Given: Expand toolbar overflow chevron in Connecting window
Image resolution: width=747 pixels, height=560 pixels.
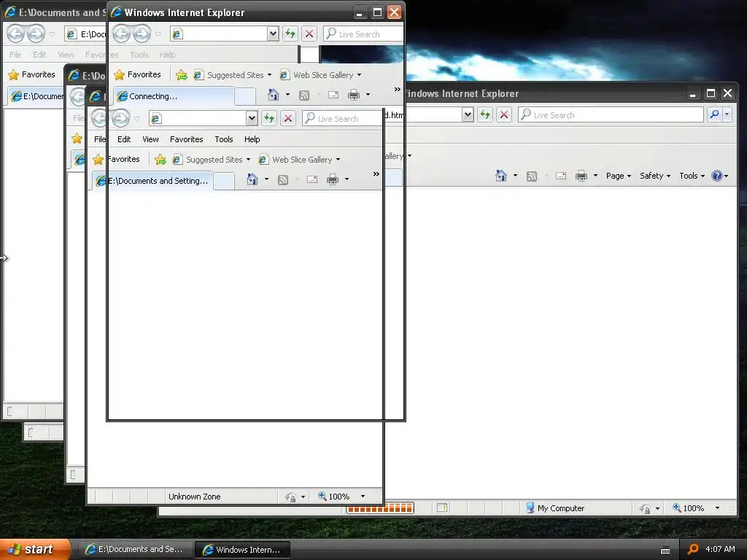Looking at the screenshot, I should [x=398, y=89].
